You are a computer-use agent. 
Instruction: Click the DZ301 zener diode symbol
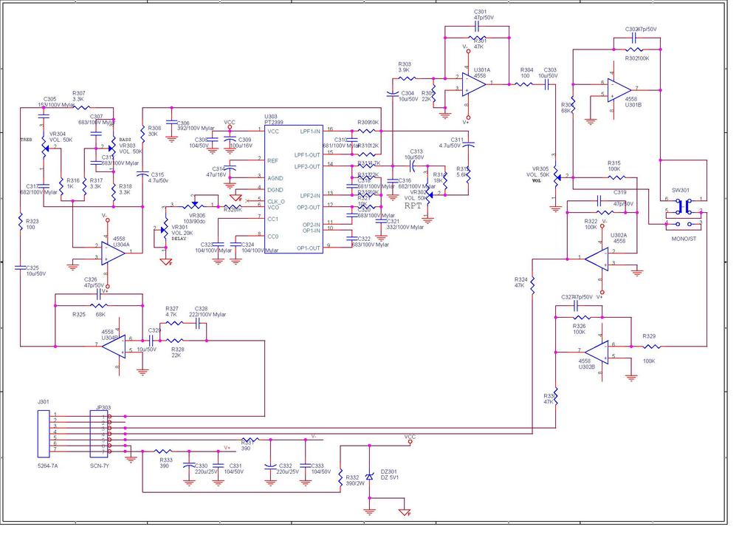[370, 476]
